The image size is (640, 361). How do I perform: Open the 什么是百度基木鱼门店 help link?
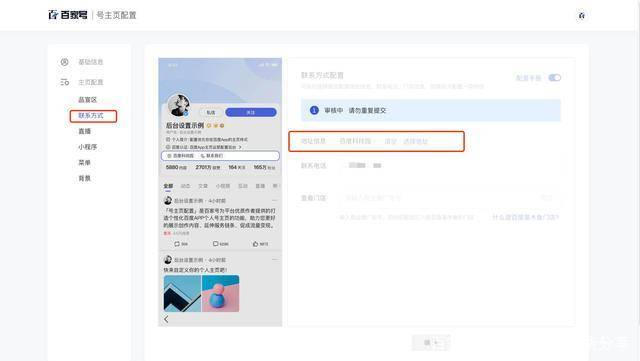525,217
